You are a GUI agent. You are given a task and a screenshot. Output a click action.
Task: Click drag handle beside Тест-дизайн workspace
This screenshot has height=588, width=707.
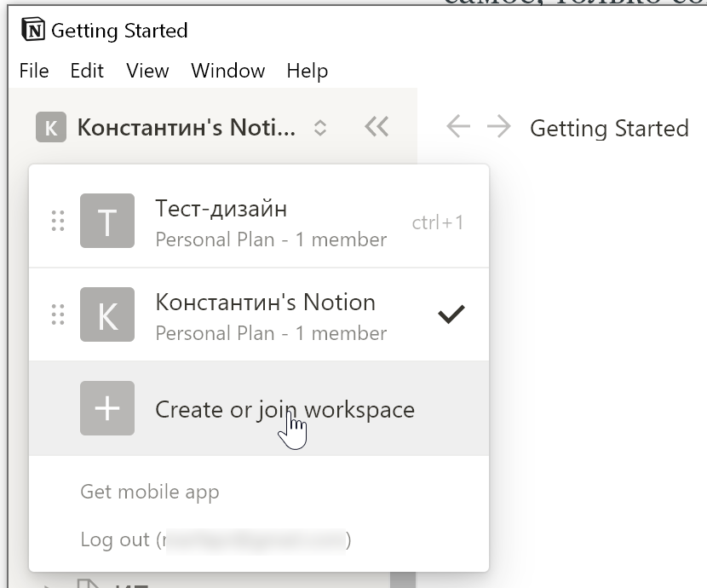pos(58,221)
